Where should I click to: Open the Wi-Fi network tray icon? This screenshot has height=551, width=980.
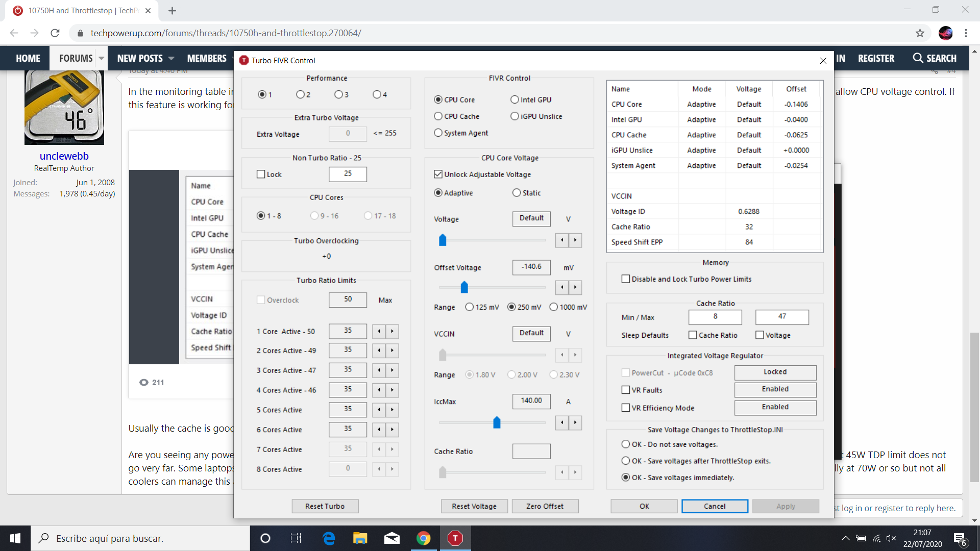coord(876,538)
